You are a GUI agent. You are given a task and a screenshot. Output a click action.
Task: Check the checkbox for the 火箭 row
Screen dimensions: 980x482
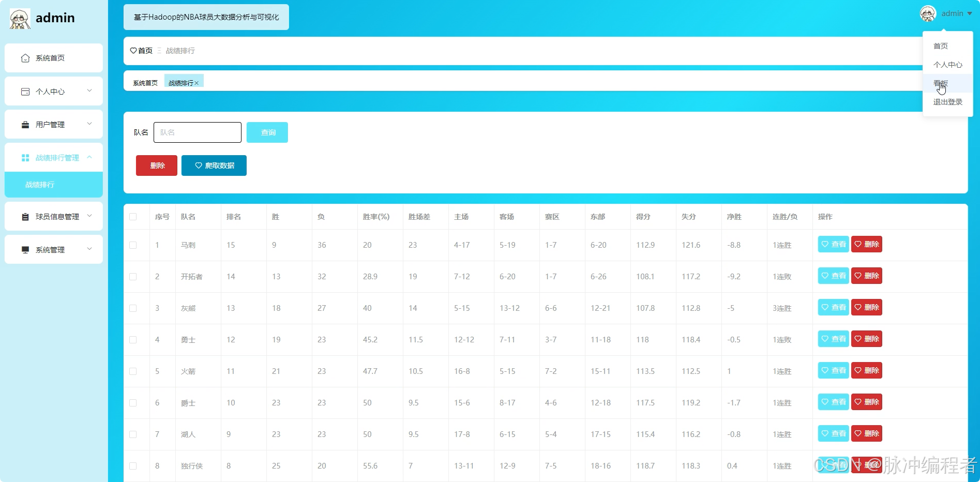[133, 371]
